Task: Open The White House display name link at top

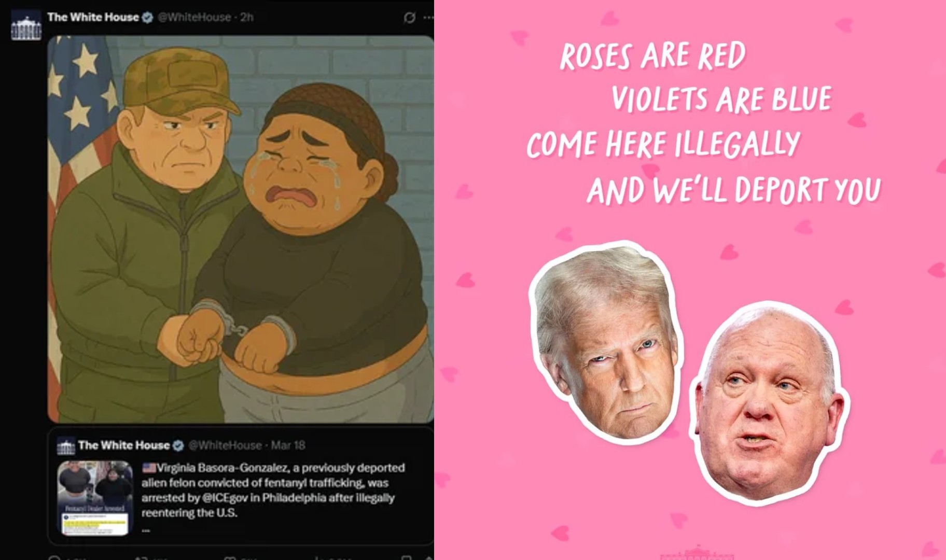Action: coord(93,17)
